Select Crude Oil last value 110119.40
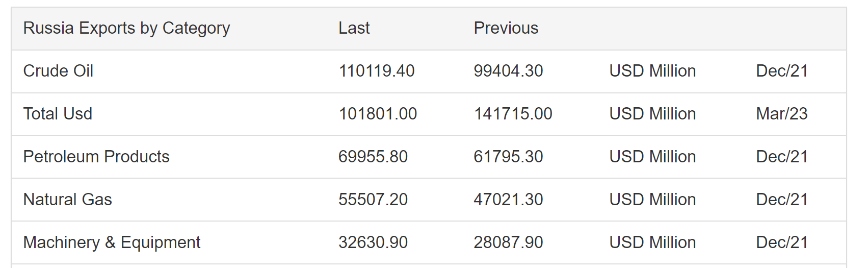This screenshot has width=868, height=268. point(376,71)
